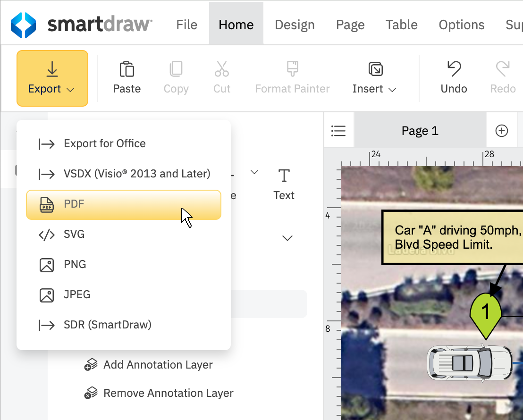This screenshot has width=523, height=420.
Task: Select the Text tool
Action: click(284, 176)
